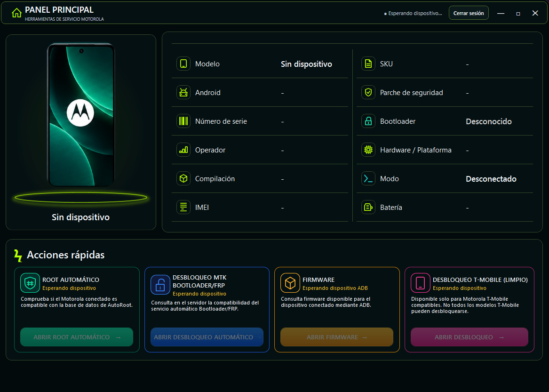
Task: Click the document icon next to SKU
Action: pyautogui.click(x=368, y=64)
